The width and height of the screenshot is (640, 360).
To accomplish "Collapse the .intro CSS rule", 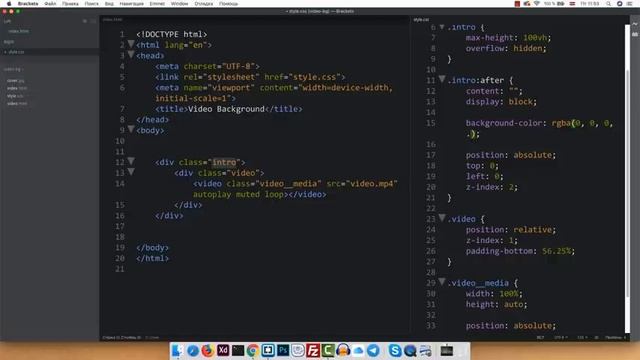I will (x=442, y=27).
